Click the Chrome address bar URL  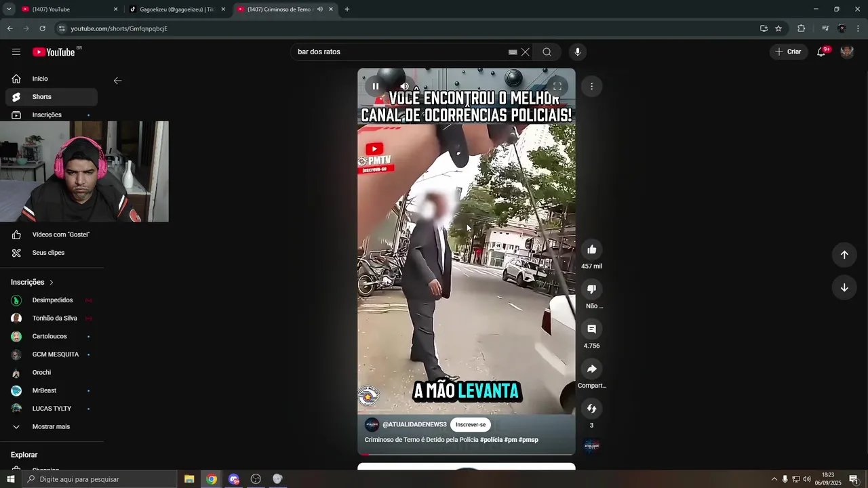(119, 28)
